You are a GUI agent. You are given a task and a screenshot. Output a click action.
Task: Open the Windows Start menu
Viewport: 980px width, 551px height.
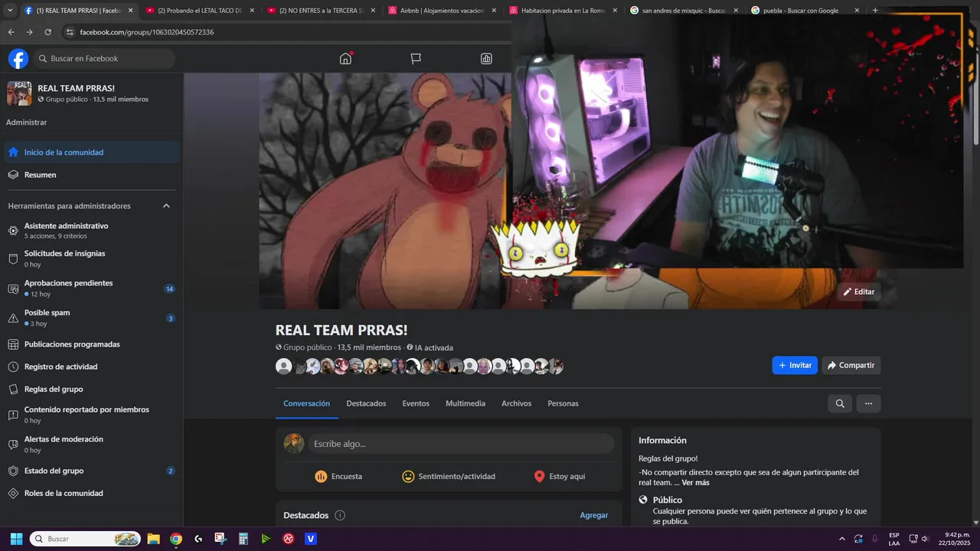(x=16, y=539)
